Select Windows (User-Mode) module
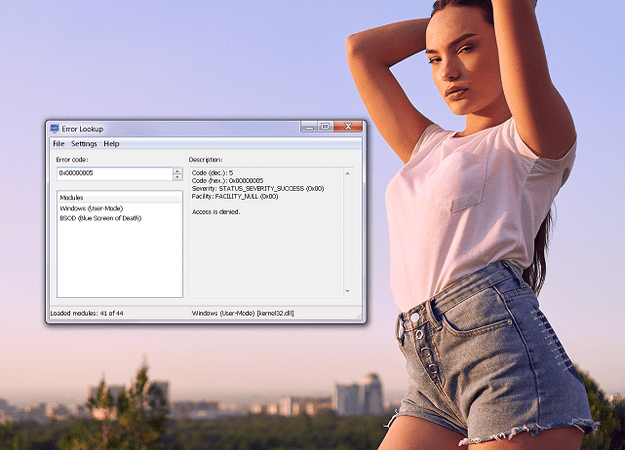This screenshot has width=625, height=450. click(91, 208)
